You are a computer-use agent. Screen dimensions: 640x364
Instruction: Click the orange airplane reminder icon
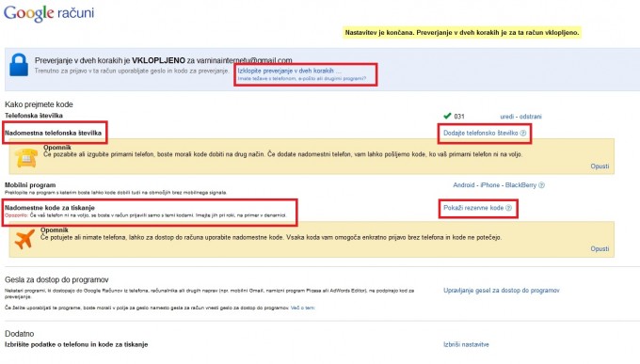(24, 239)
